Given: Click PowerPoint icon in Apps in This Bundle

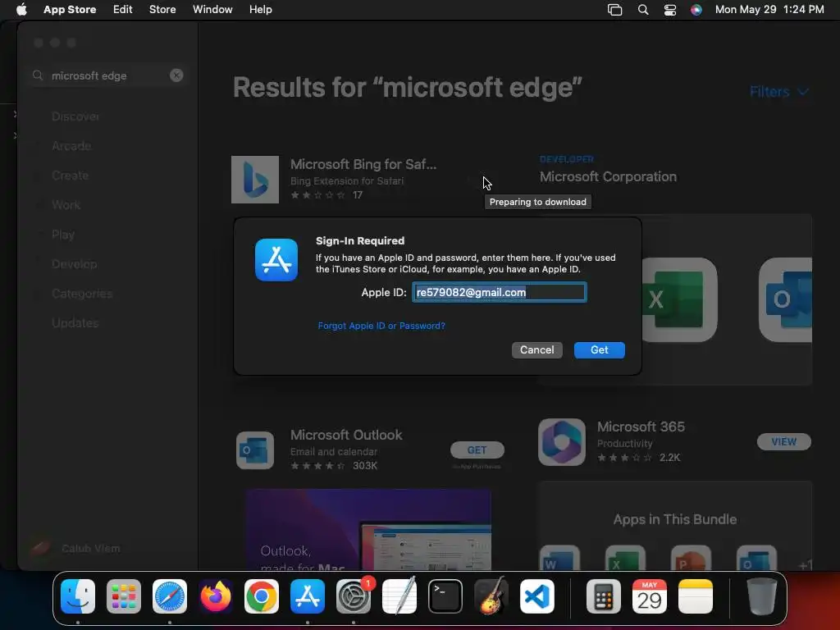Looking at the screenshot, I should click(691, 558).
